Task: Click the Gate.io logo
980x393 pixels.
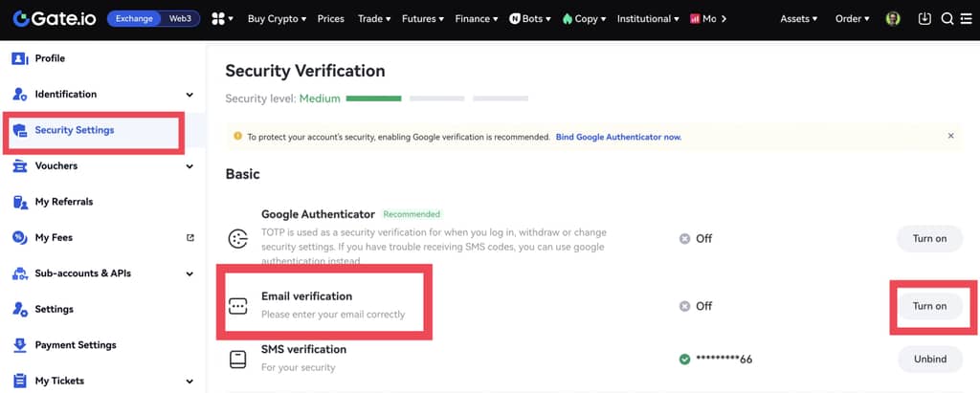Action: pyautogui.click(x=52, y=18)
